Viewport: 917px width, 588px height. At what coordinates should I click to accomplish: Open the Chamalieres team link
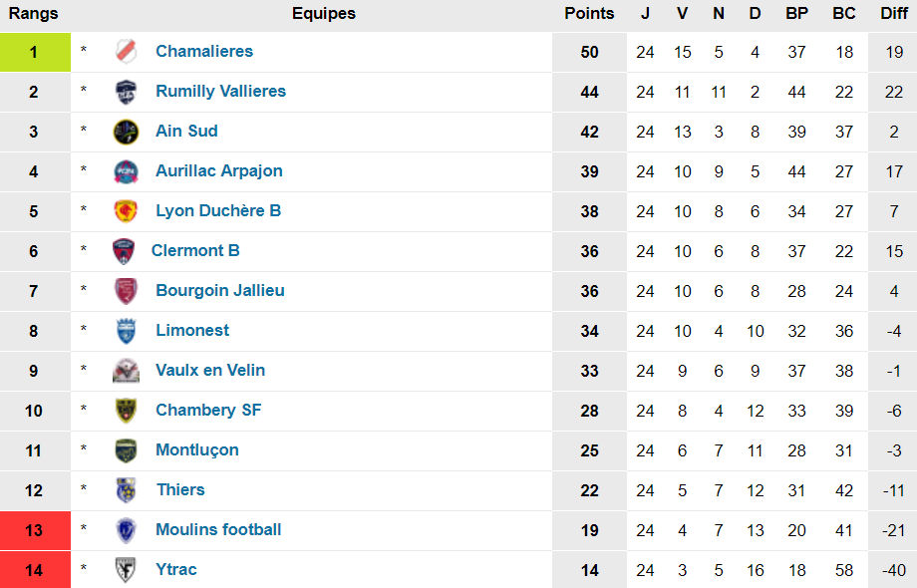click(204, 51)
